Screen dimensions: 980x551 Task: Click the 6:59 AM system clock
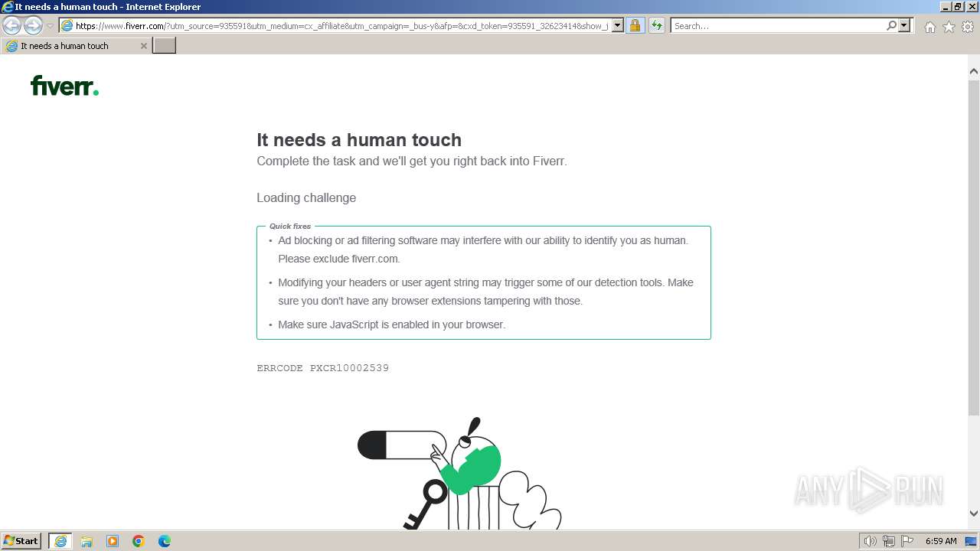coord(941,541)
